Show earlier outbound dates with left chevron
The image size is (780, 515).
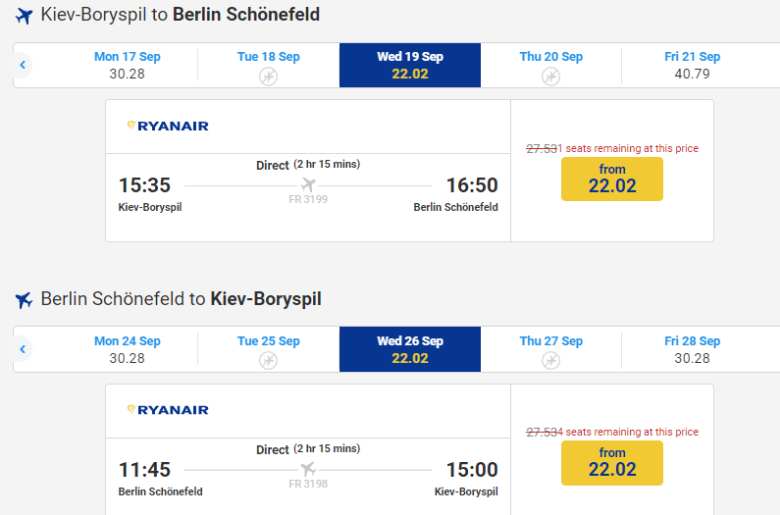point(23,66)
